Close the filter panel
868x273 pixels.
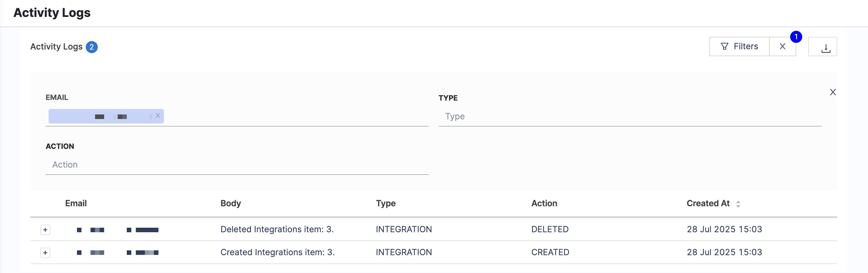tap(833, 92)
